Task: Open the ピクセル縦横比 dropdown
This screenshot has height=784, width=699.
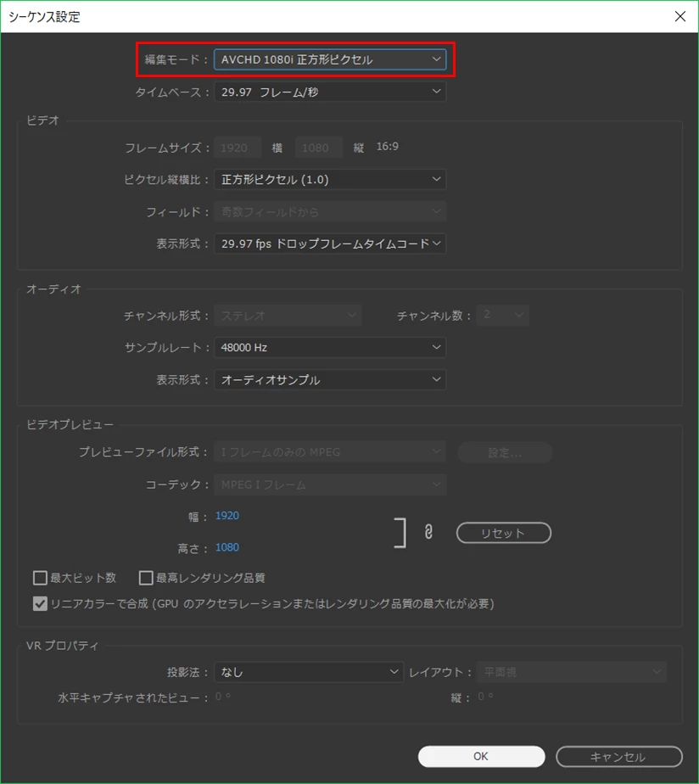Action: 330,180
